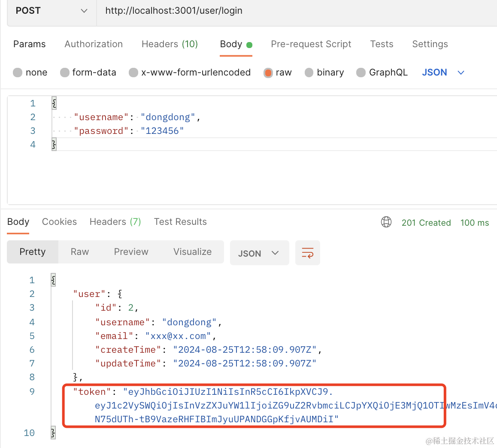
Task: Choose x-www-form-urlencoded body type
Action: tap(133, 73)
